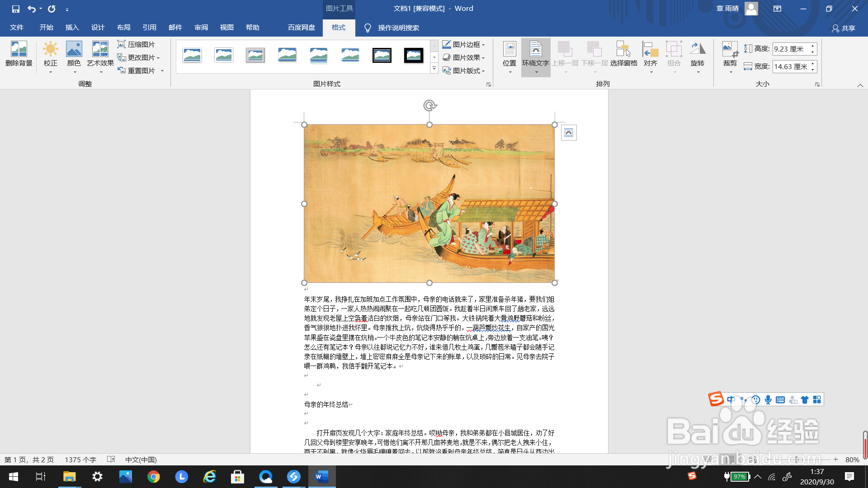868x488 pixels.
Task: Click the 重置图片 (Reset Picture) button
Action: (137, 70)
